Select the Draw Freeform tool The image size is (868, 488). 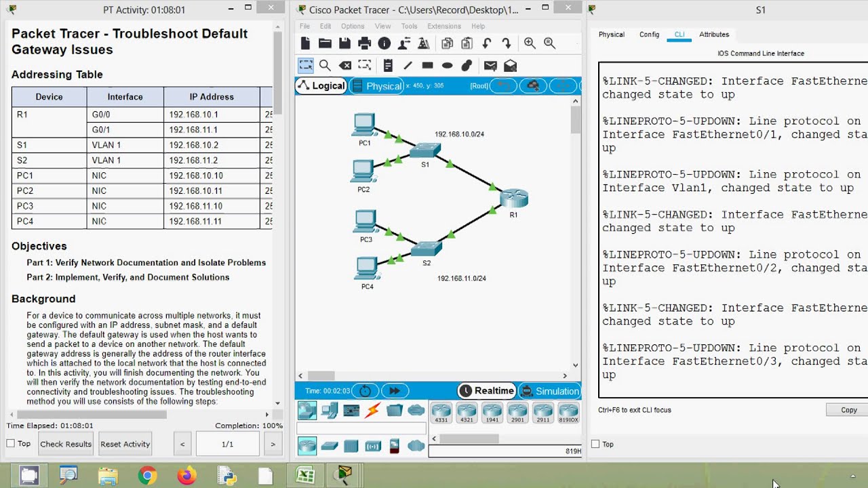(x=467, y=65)
